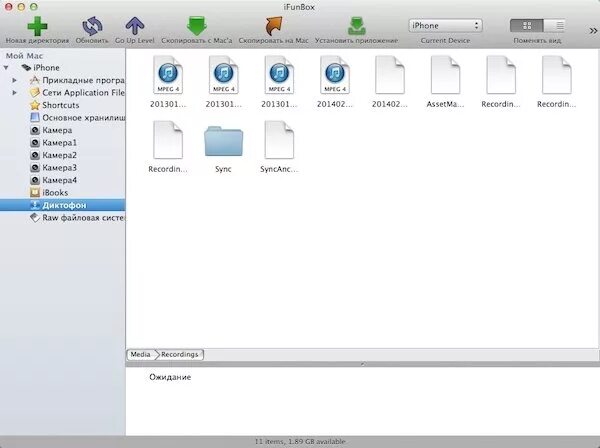Select the Sync folder
Image resolution: width=600 pixels, height=448 pixels.
[223, 147]
